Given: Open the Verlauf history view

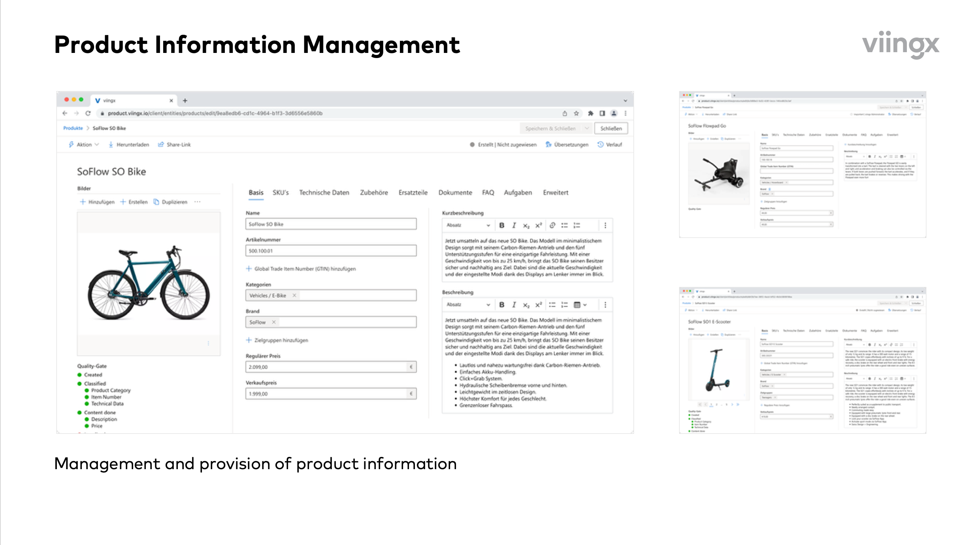Looking at the screenshot, I should coord(610,145).
